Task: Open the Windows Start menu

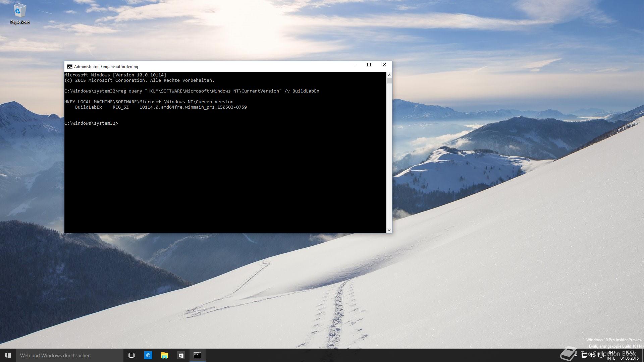Action: [x=8, y=355]
